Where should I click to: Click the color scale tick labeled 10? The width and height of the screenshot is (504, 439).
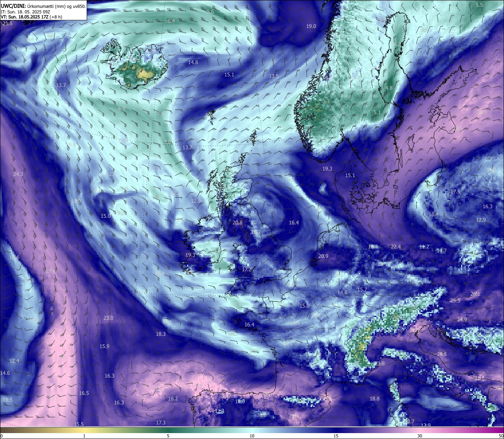pos(252,436)
